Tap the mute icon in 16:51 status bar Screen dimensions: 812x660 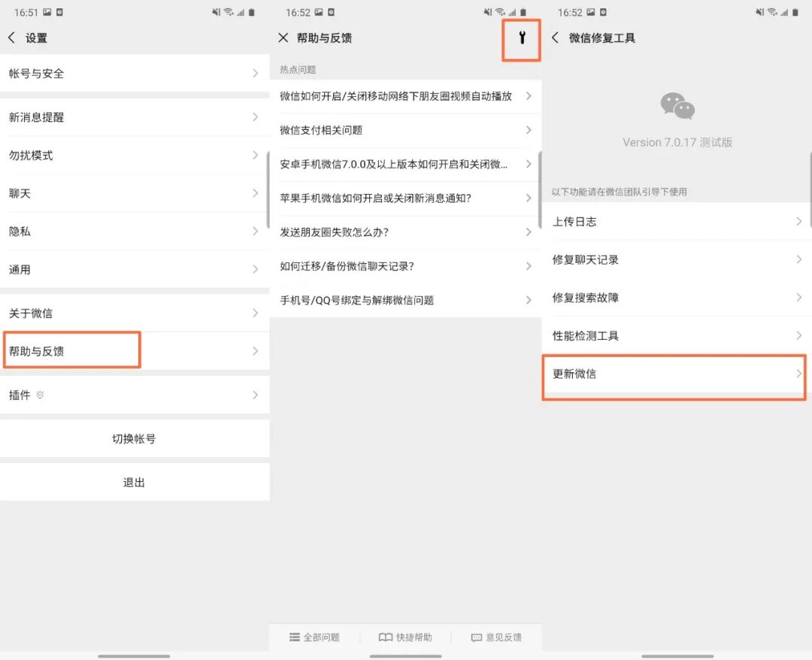(217, 12)
